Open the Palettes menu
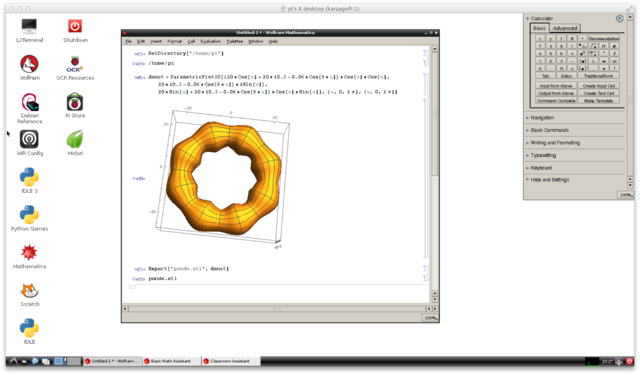The width and height of the screenshot is (640, 375). [235, 41]
